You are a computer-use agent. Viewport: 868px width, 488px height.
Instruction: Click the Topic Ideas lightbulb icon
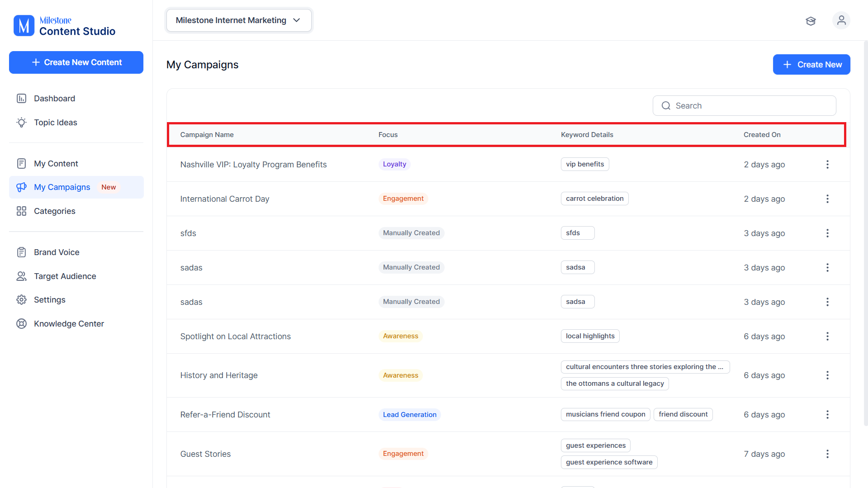(21, 123)
